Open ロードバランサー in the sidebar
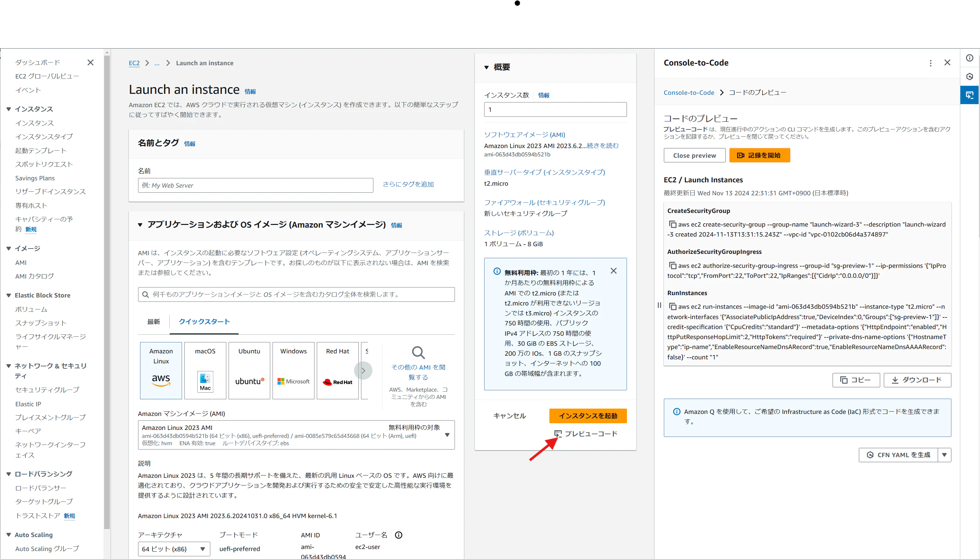This screenshot has width=980, height=559. [41, 488]
